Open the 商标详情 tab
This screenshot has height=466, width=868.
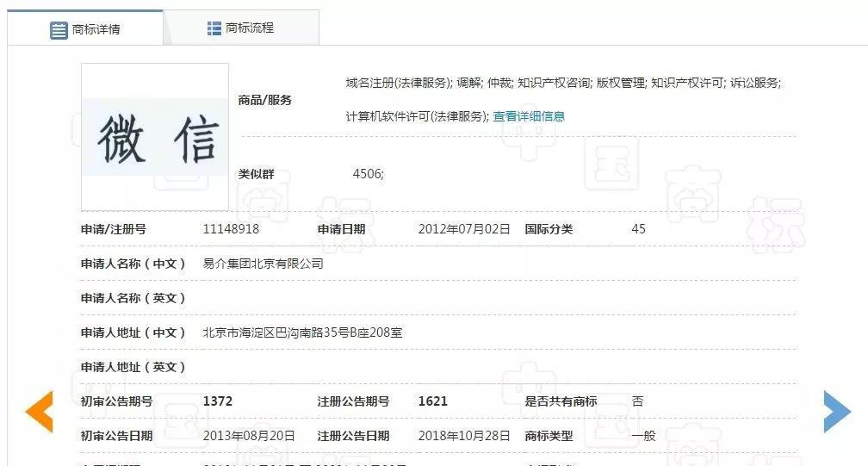(85, 28)
